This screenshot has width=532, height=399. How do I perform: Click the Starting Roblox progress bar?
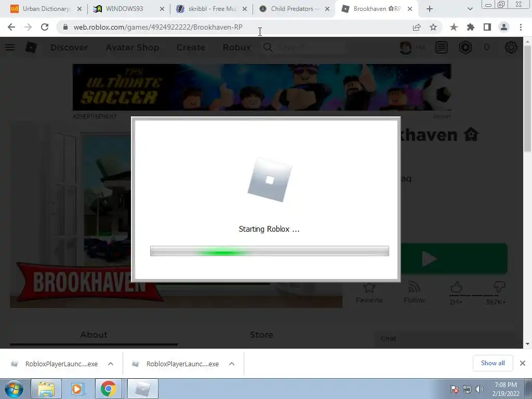point(270,251)
